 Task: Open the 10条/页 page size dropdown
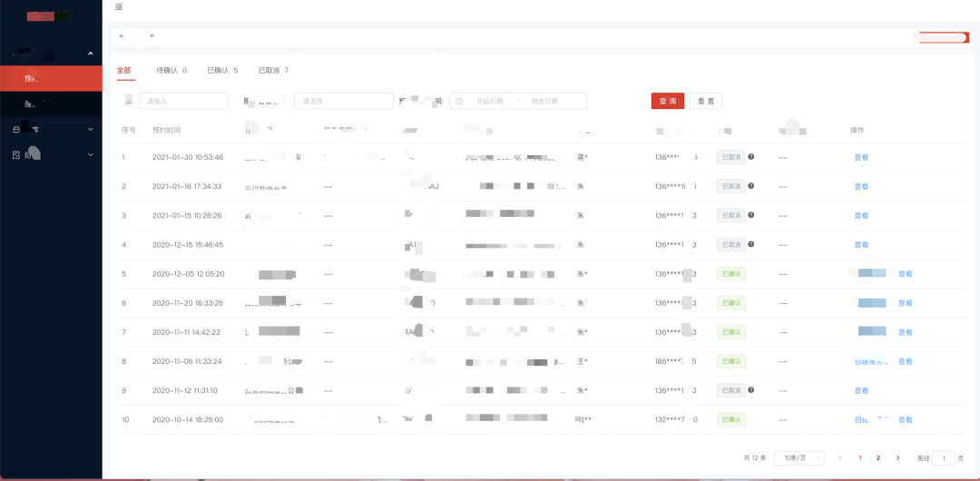pos(799,457)
